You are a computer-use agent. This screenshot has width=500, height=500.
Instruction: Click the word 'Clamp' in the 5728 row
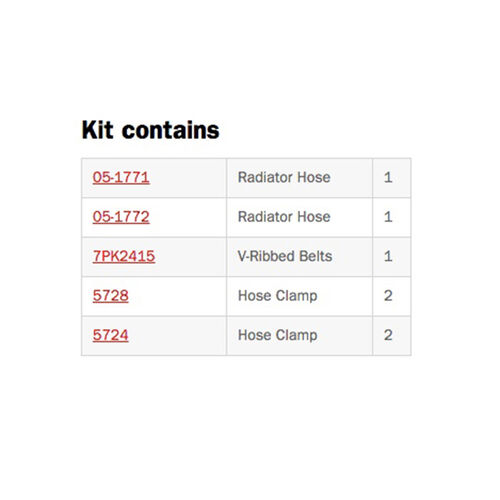297,296
